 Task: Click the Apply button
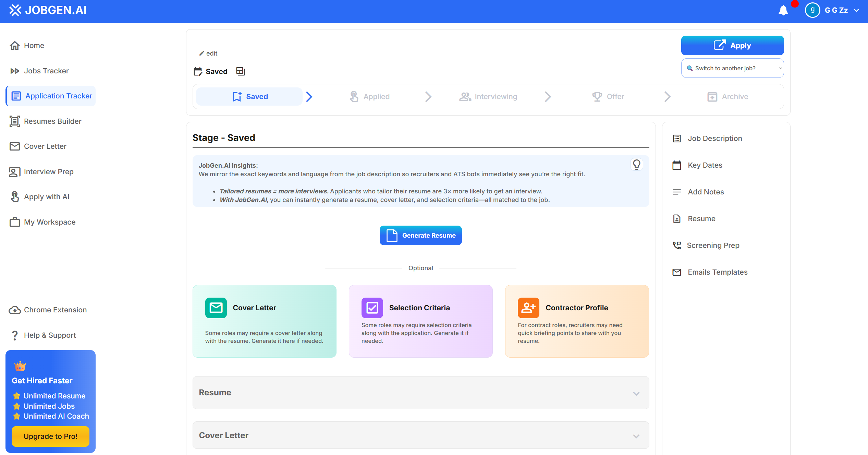pos(732,45)
